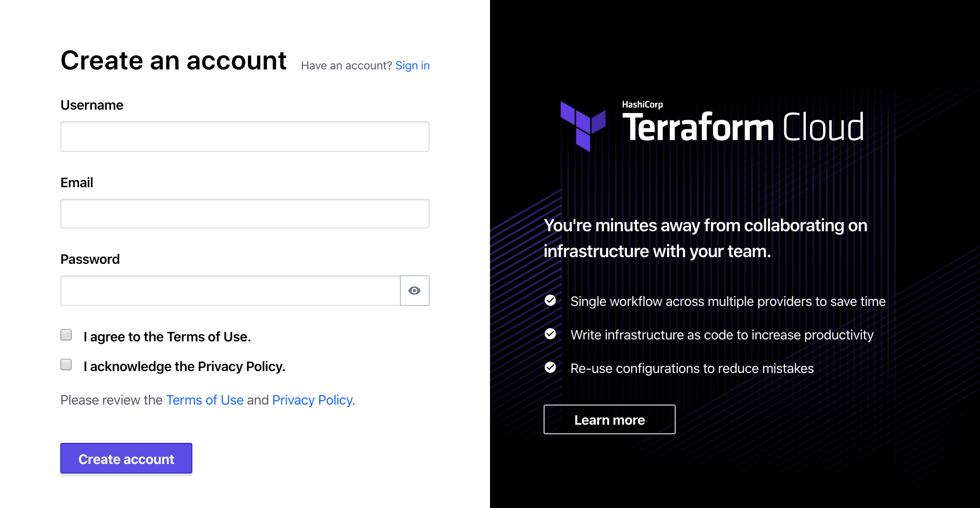
Task: Open the Terms of Use link
Action: [x=205, y=400]
